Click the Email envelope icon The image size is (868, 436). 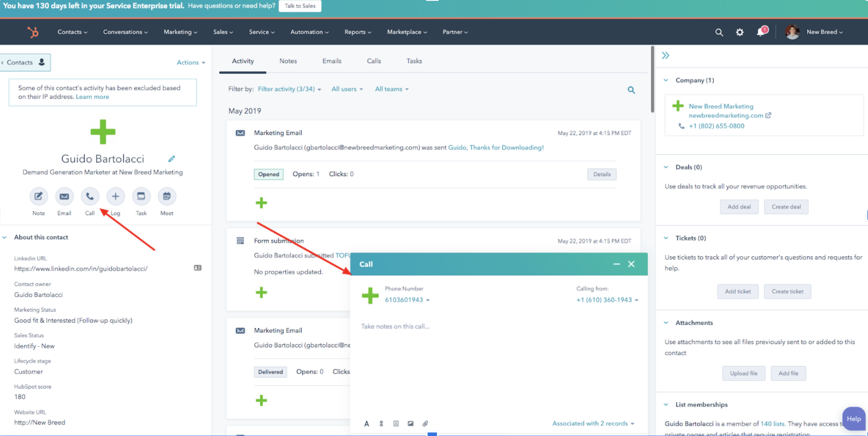tap(64, 196)
